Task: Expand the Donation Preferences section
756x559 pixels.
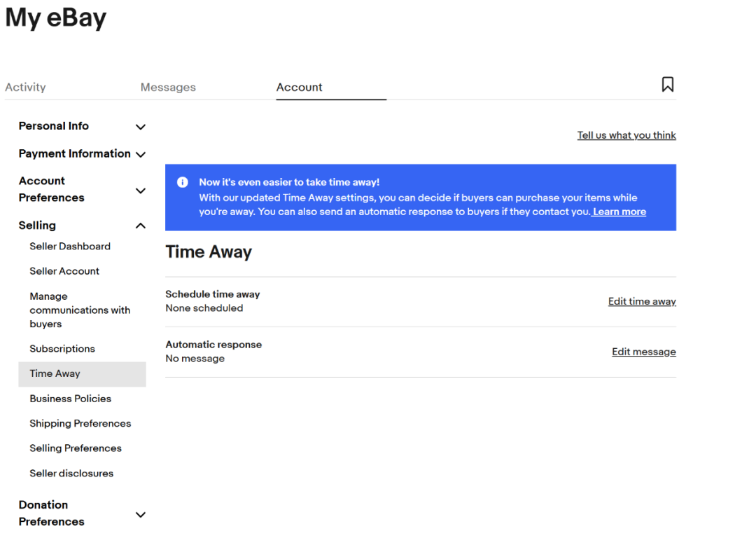Action: tap(140, 514)
